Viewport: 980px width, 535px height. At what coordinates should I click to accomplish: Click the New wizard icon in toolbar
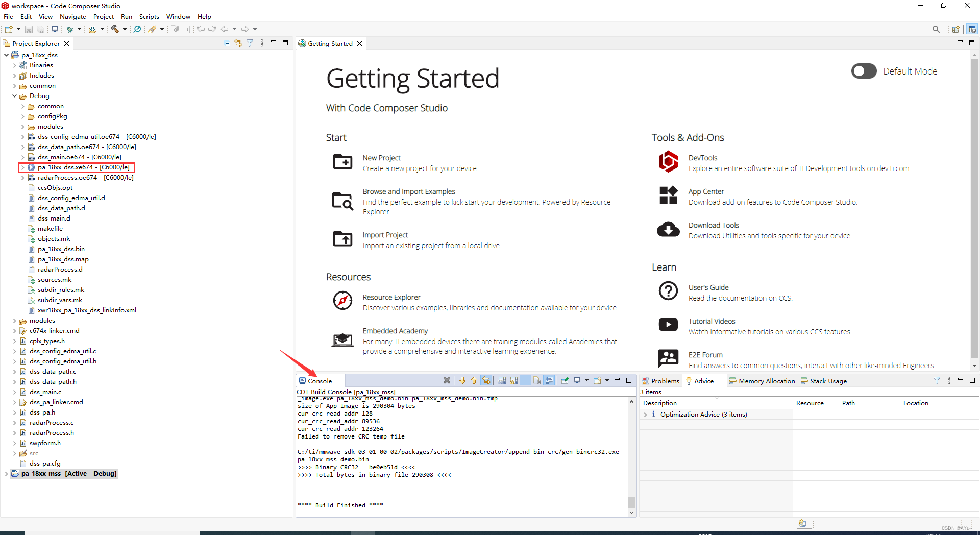[9, 29]
